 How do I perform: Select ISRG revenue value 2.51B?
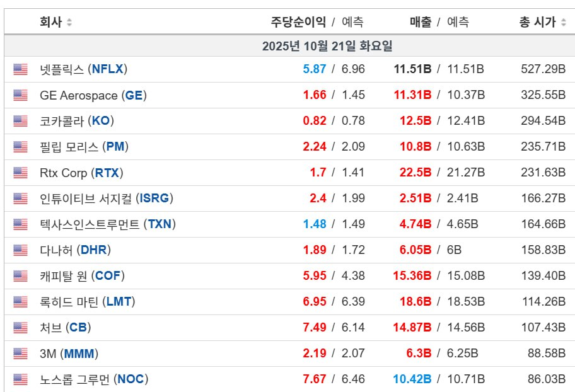pos(415,199)
